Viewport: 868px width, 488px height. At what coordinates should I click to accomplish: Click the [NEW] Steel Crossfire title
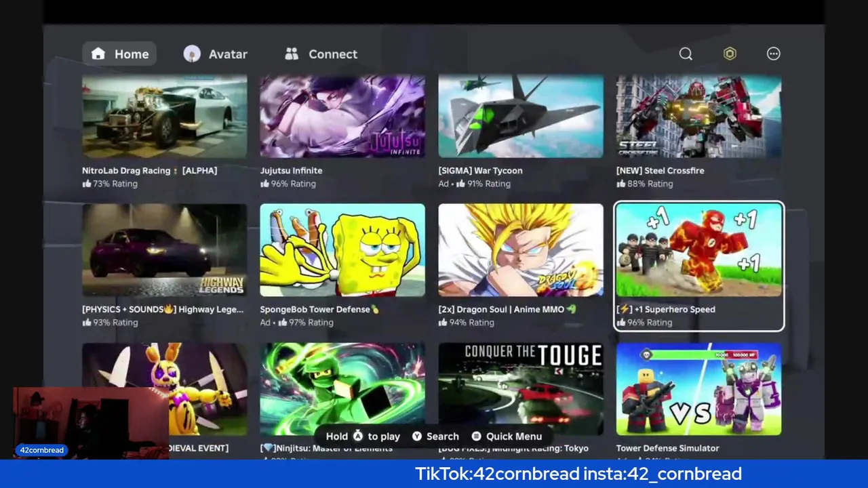click(660, 171)
